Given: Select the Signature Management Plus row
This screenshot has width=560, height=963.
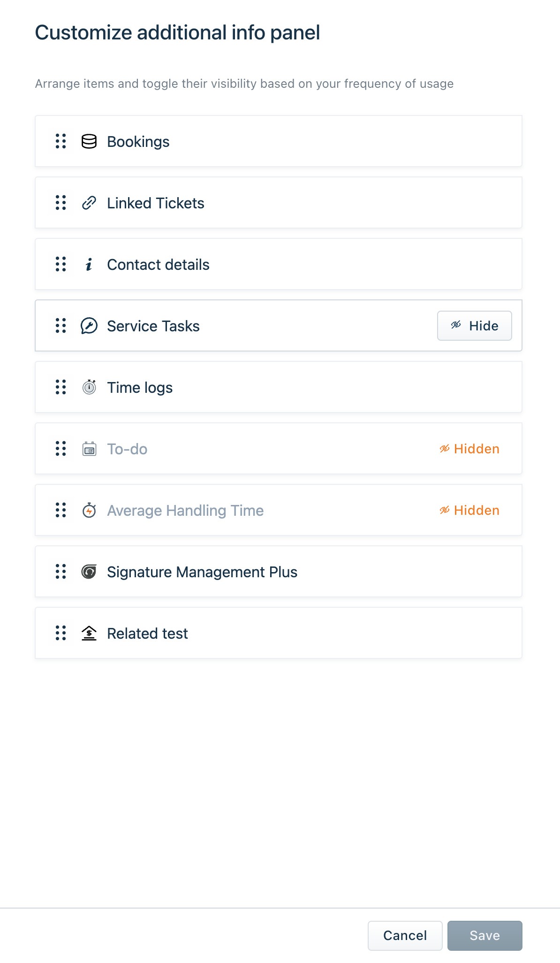Looking at the screenshot, I should pos(279,572).
